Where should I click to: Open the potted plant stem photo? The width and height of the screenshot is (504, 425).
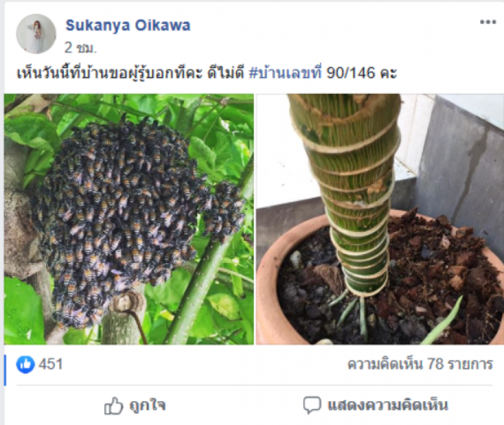click(380, 219)
